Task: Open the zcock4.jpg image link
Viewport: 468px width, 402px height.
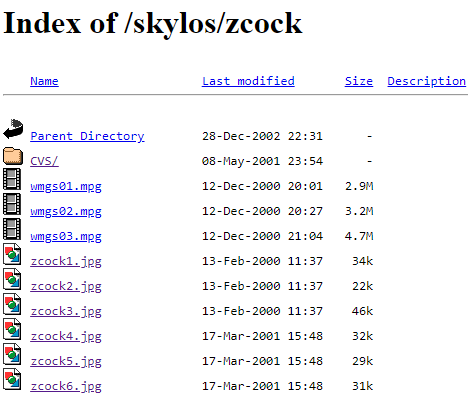Action: point(66,336)
